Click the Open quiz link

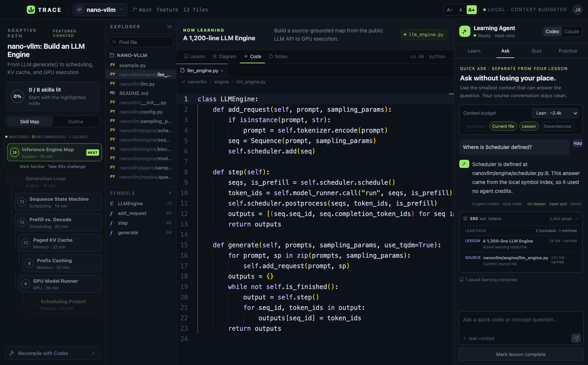pos(558,204)
